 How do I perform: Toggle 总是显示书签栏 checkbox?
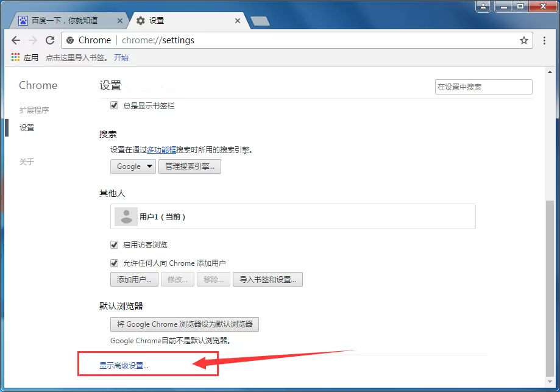115,105
